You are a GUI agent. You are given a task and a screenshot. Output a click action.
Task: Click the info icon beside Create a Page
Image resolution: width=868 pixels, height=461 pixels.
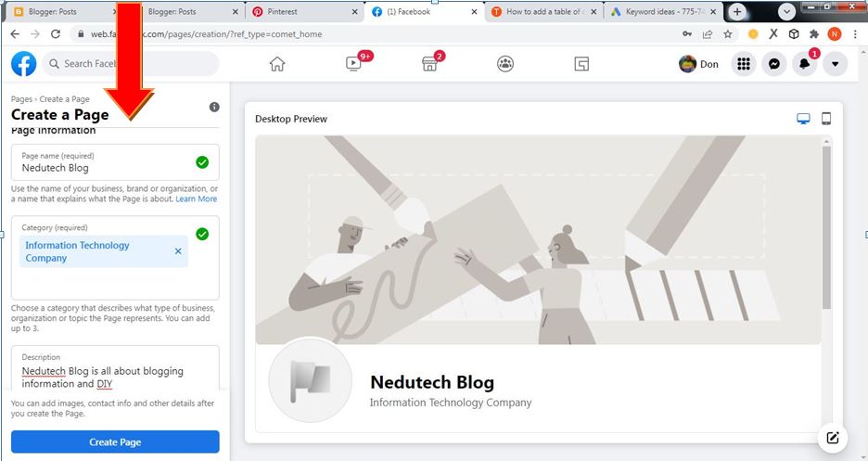click(214, 107)
